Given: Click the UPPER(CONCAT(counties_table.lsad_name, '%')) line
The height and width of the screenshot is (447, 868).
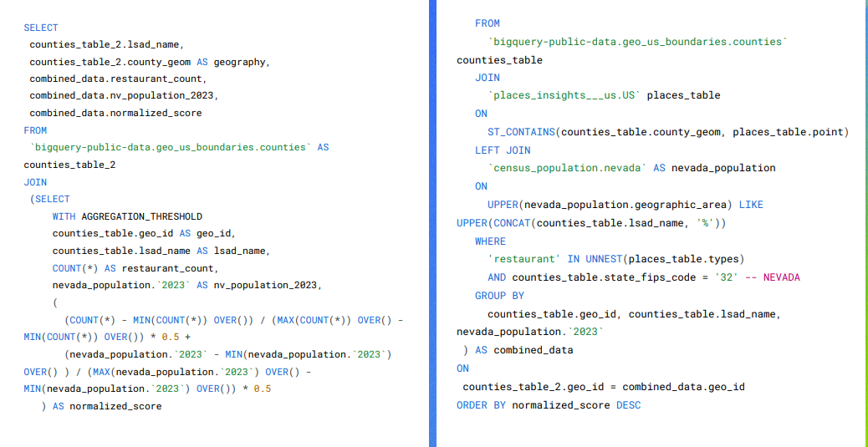Looking at the screenshot, I should 591,223.
